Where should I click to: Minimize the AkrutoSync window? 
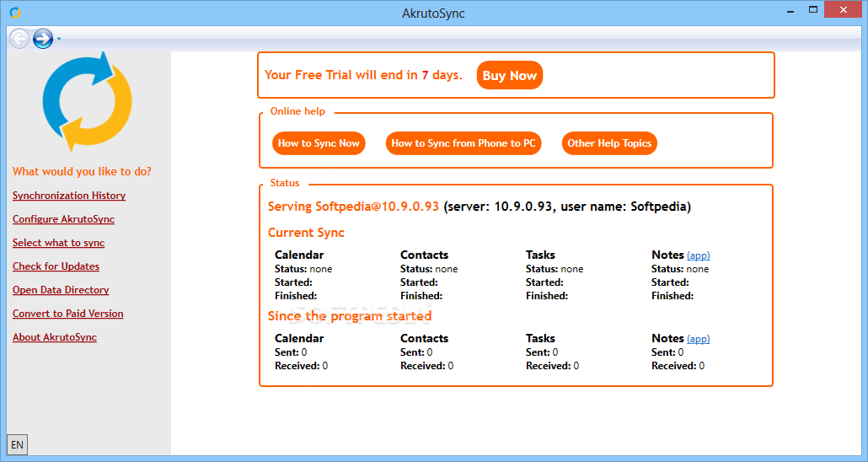coord(790,10)
